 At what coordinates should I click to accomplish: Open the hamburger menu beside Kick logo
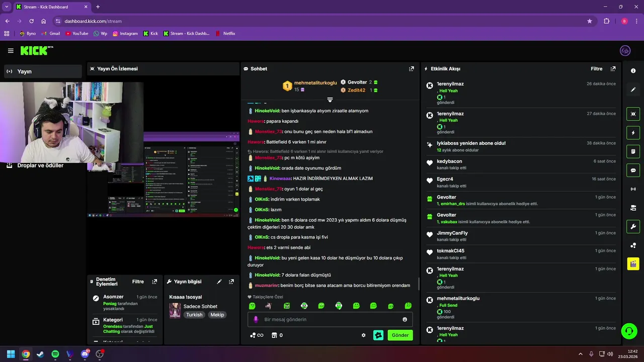point(11,51)
